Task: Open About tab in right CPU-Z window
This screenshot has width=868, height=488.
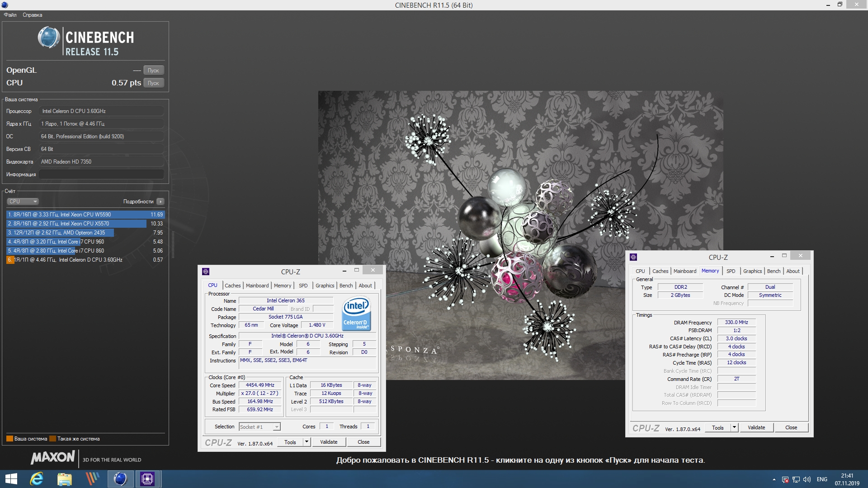Action: point(793,271)
